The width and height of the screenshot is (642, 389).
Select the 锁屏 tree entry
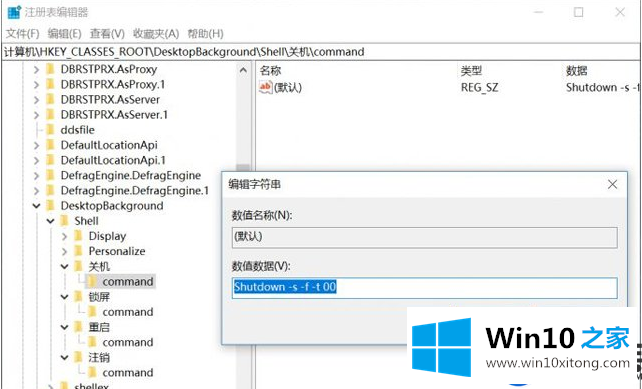[x=99, y=296]
